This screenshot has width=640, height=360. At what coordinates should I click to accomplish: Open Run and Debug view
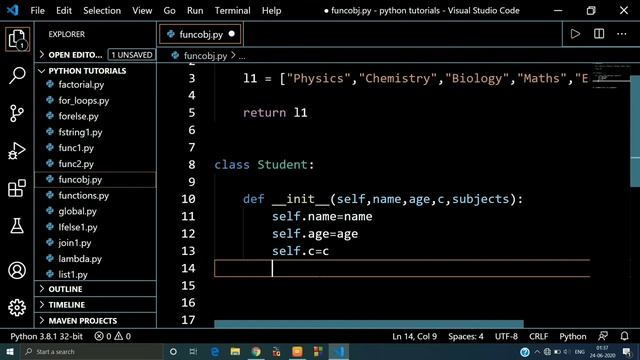coord(17,151)
